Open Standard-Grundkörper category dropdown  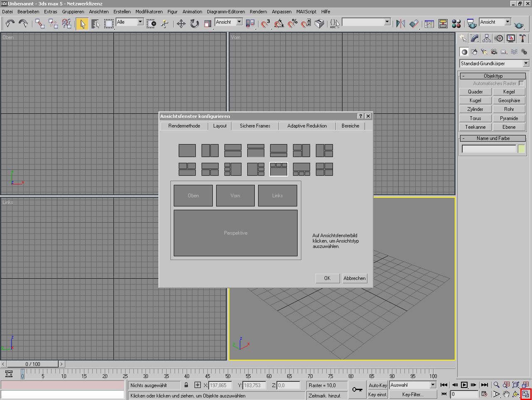(x=494, y=64)
